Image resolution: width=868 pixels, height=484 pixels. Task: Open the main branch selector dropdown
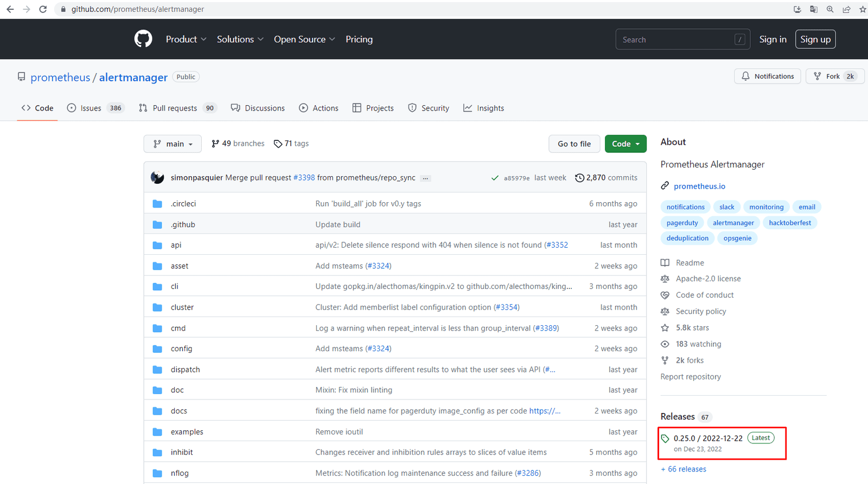click(x=173, y=144)
